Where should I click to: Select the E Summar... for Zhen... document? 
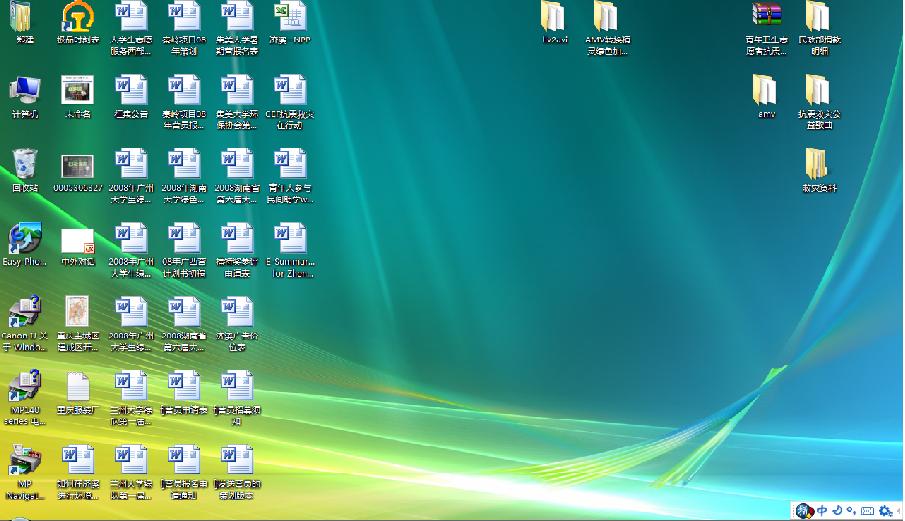coord(290,238)
